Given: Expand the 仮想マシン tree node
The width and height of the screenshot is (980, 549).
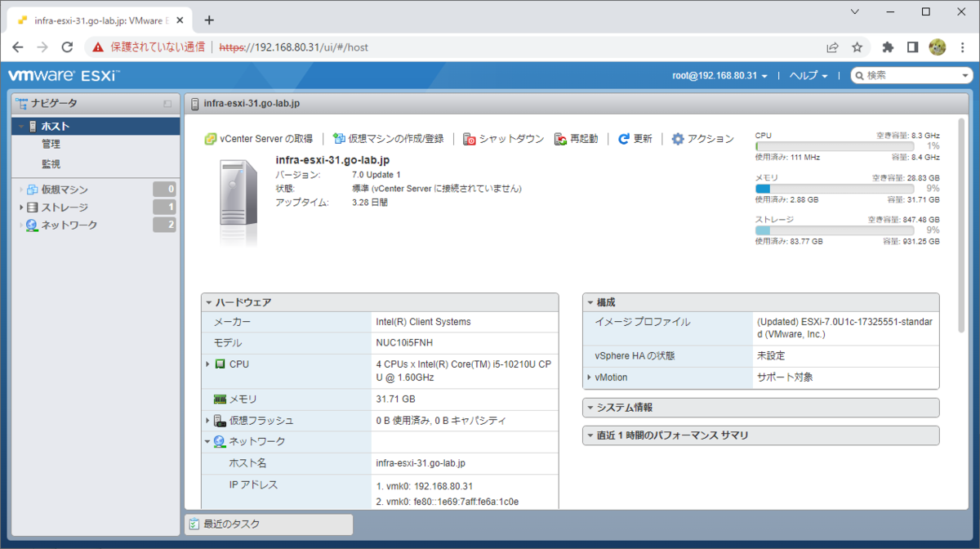Looking at the screenshot, I should (x=21, y=190).
